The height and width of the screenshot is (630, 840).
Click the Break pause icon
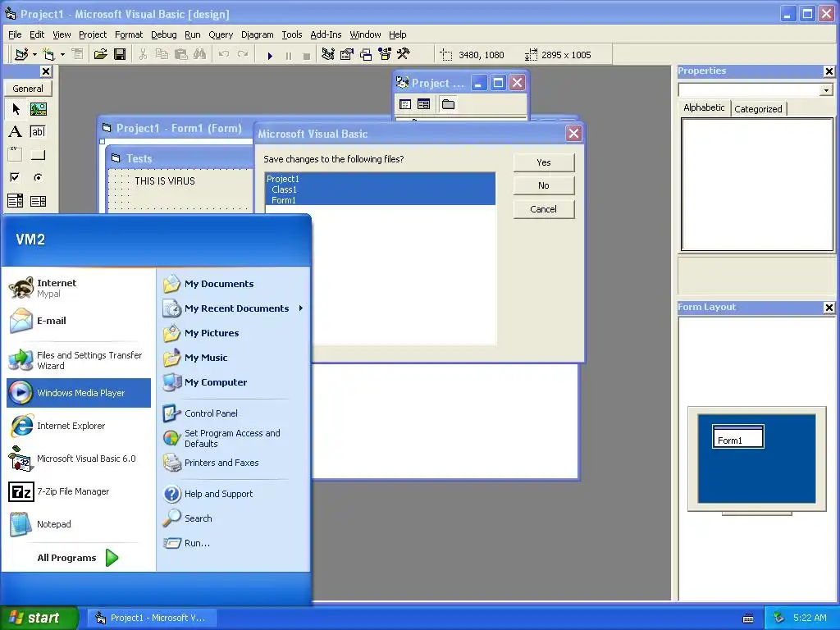(289, 56)
